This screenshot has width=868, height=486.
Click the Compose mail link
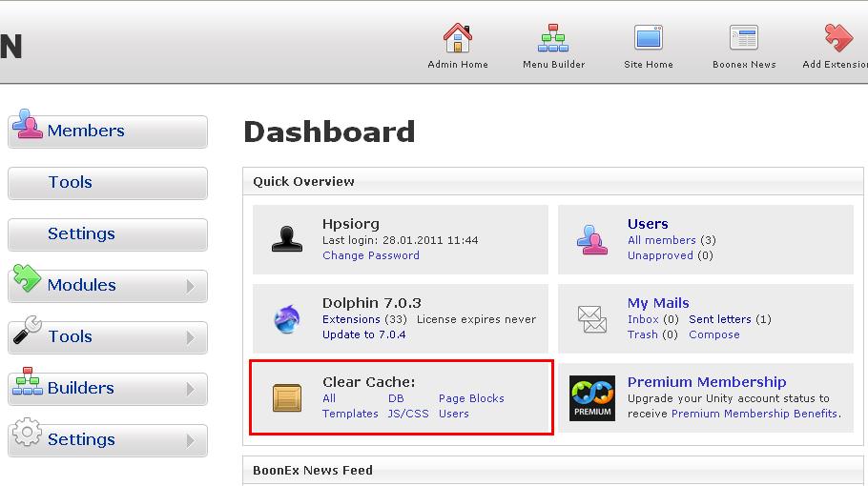tap(714, 334)
